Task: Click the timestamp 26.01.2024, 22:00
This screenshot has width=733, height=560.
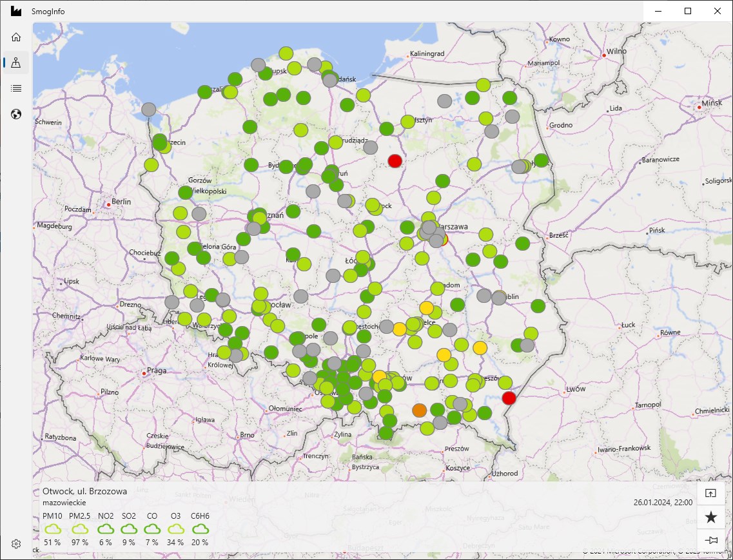Action: 663,503
